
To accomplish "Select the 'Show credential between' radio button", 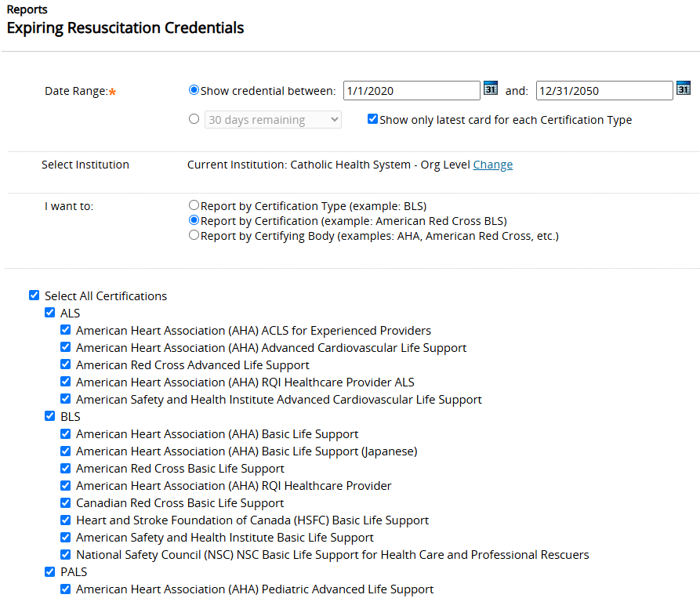I will (194, 89).
